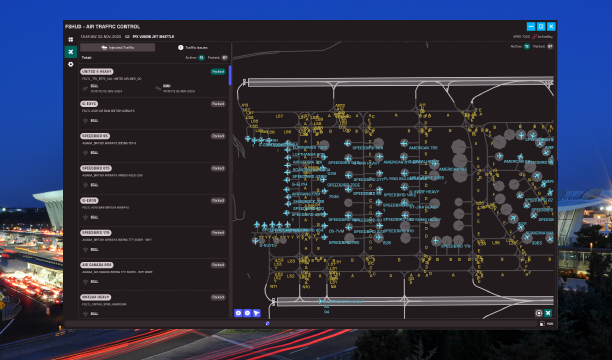
Task: Click the green Parked status on UNITED entry
Action: click(x=218, y=71)
